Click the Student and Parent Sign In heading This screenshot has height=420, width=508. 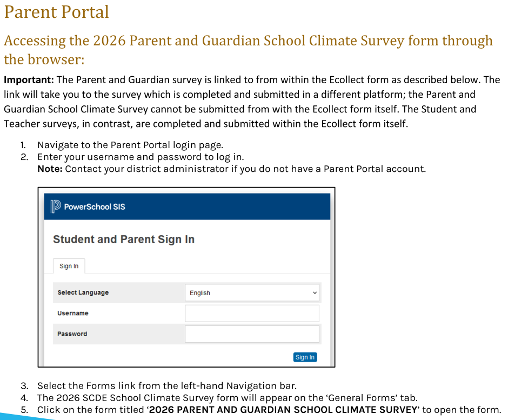(x=124, y=239)
